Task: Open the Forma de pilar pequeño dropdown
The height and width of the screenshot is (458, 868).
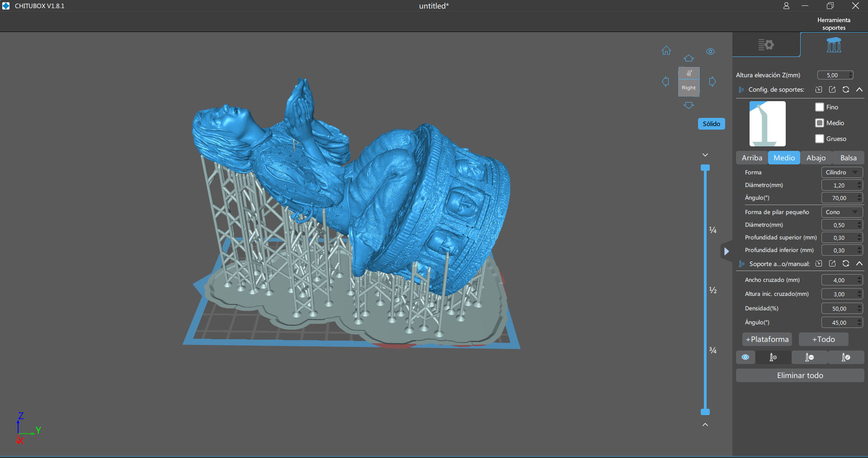Action: pyautogui.click(x=842, y=212)
